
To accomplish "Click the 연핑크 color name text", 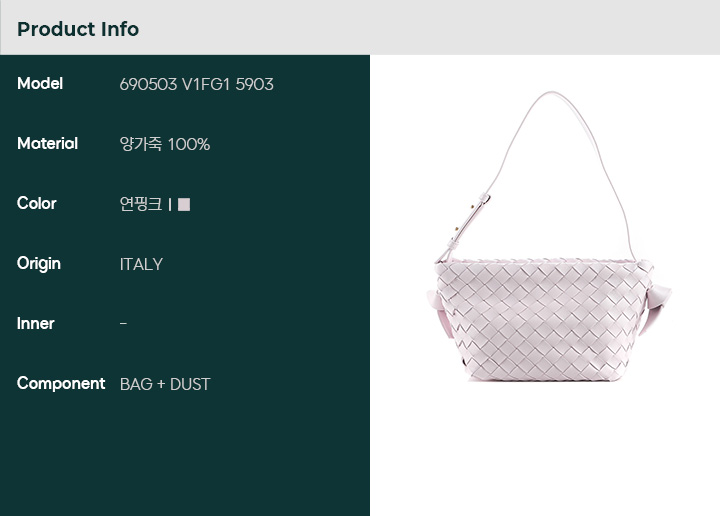I will (141, 204).
